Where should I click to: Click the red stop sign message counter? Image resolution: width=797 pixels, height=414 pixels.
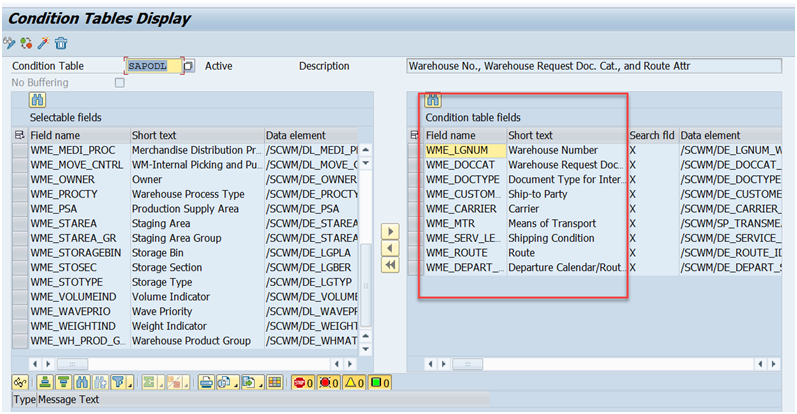[303, 382]
